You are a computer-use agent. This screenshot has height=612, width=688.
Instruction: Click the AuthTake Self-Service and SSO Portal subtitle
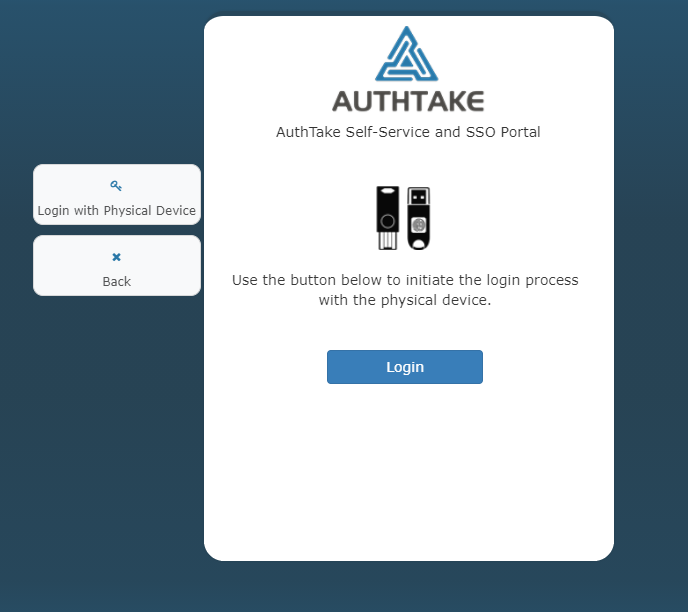(408, 132)
